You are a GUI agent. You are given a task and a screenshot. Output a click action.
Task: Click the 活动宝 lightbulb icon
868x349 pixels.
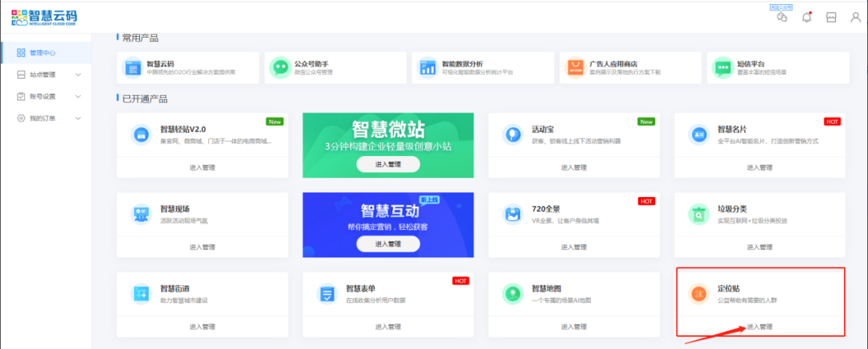click(x=511, y=134)
